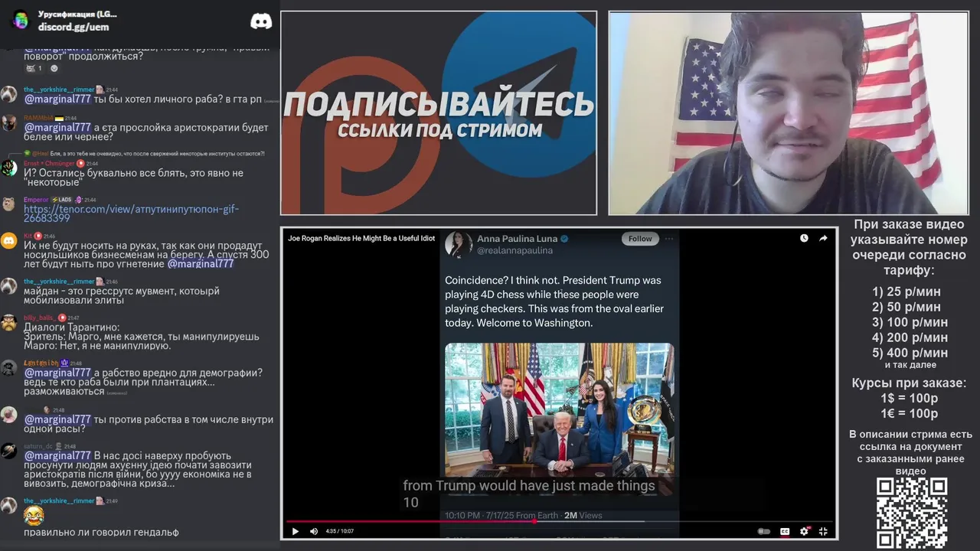Scan the QR code on the right panel
980x551 pixels.
tap(912, 514)
